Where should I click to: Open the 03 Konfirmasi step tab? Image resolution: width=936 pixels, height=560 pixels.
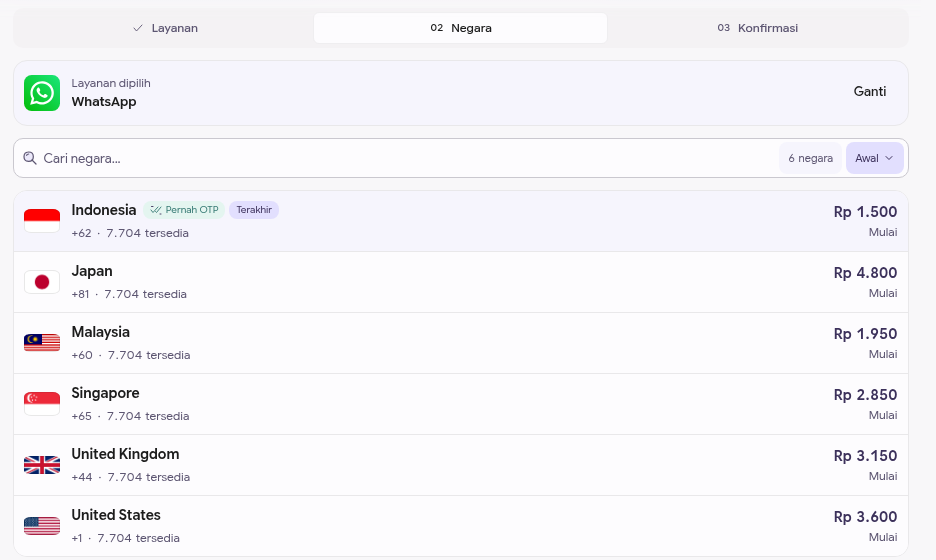[757, 28]
